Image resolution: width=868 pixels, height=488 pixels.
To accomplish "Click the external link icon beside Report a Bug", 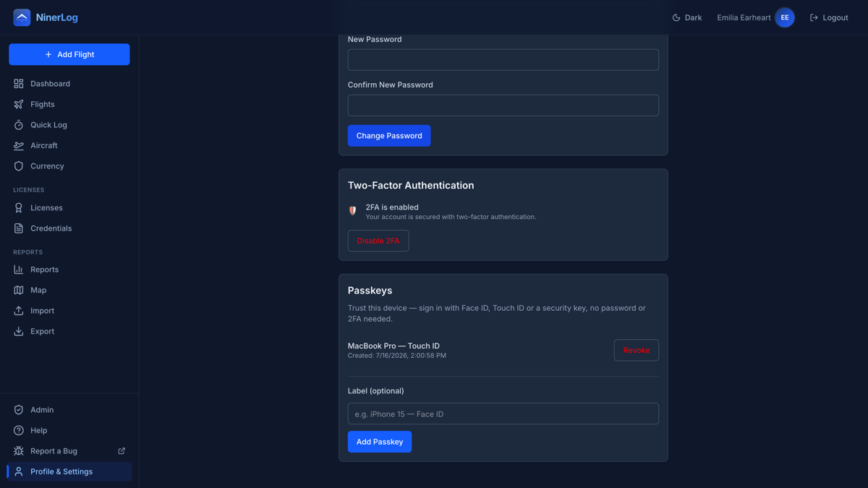I will tap(122, 451).
